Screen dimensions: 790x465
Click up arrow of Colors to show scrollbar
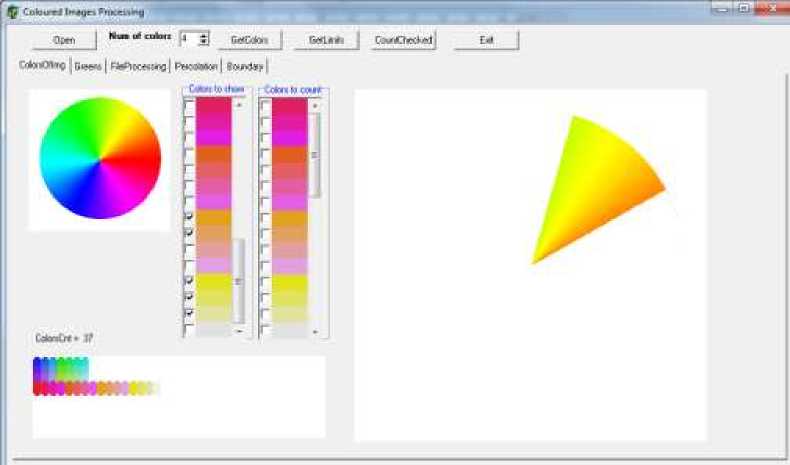point(239,105)
